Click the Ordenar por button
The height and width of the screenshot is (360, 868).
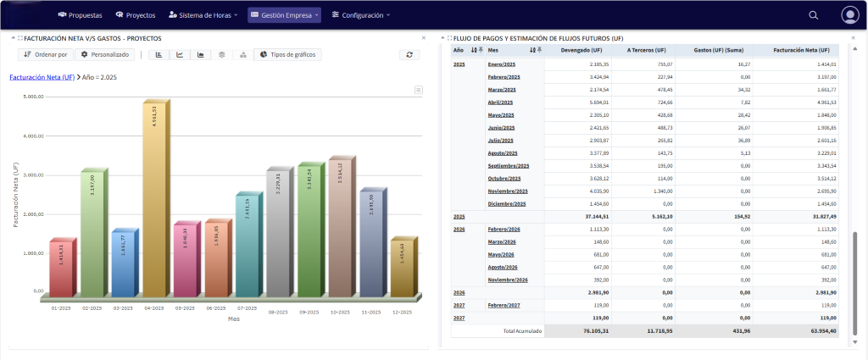tap(46, 54)
